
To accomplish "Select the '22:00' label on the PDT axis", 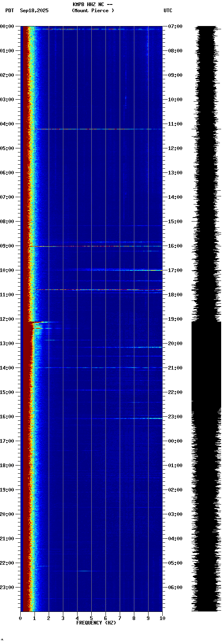I will coord(7,563).
